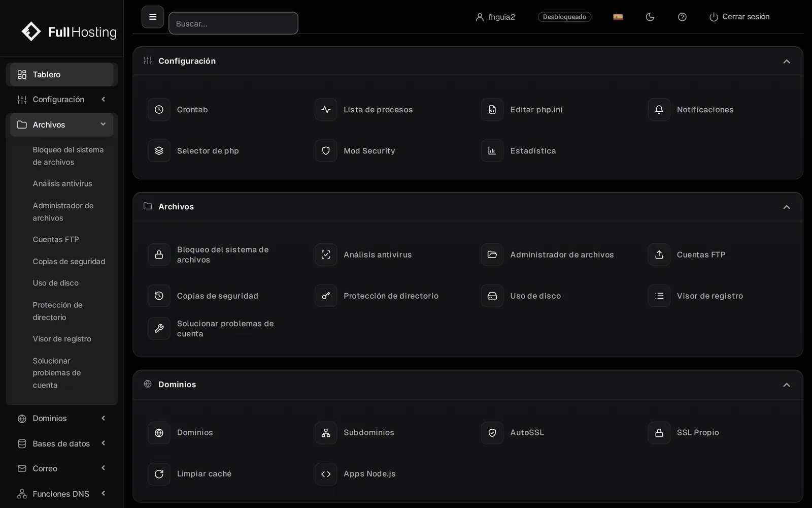Open the fhguia2 user account
This screenshot has height=508, width=812.
495,17
